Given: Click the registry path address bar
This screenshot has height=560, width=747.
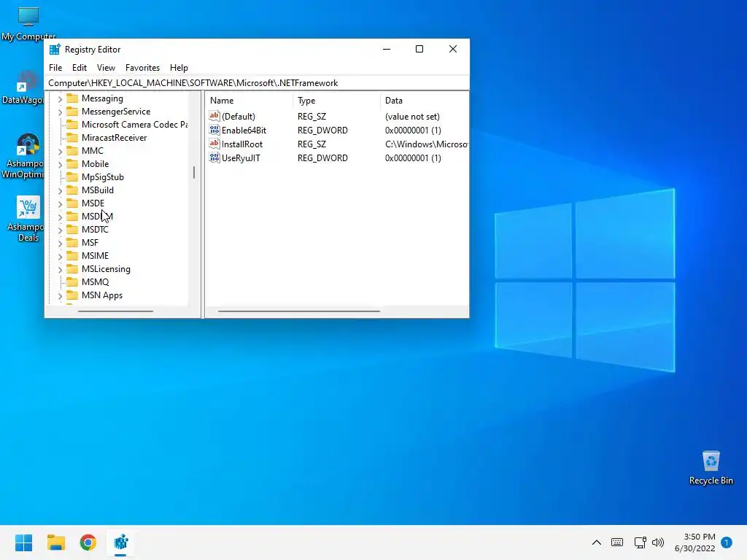Looking at the screenshot, I should 257,83.
